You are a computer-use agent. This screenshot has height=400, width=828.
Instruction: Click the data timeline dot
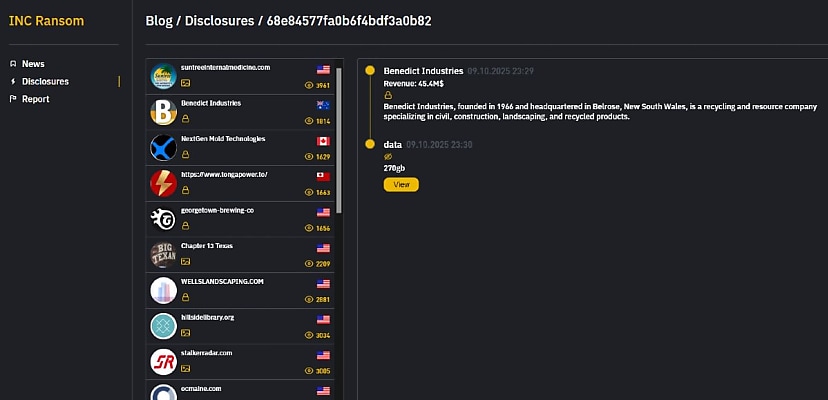click(370, 144)
